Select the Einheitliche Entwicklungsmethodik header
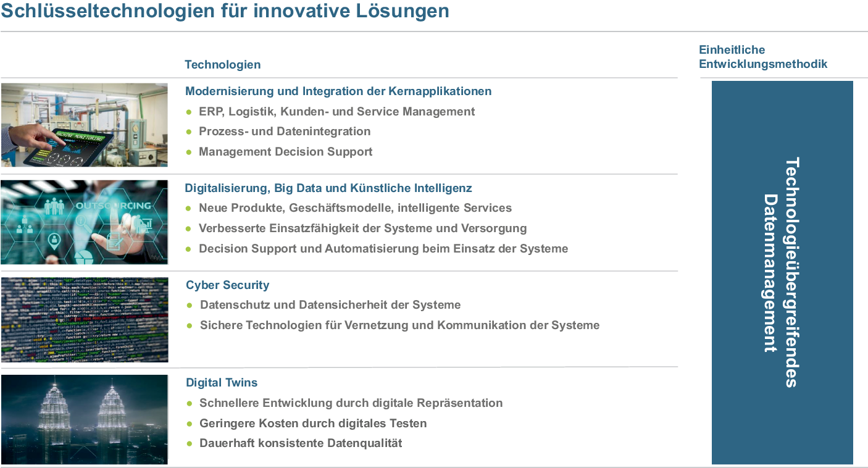Viewport: 868px width, 468px height. point(762,57)
